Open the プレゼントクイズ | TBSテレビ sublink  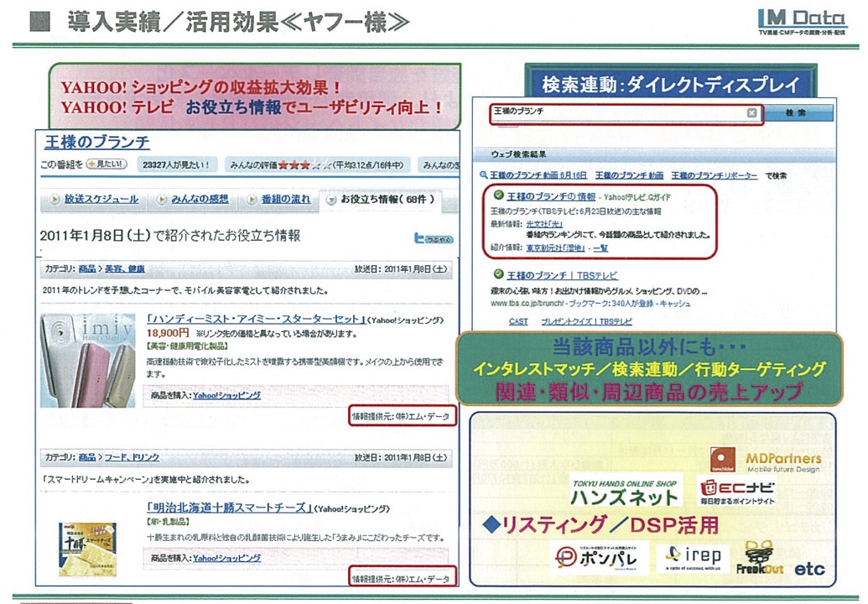586,321
